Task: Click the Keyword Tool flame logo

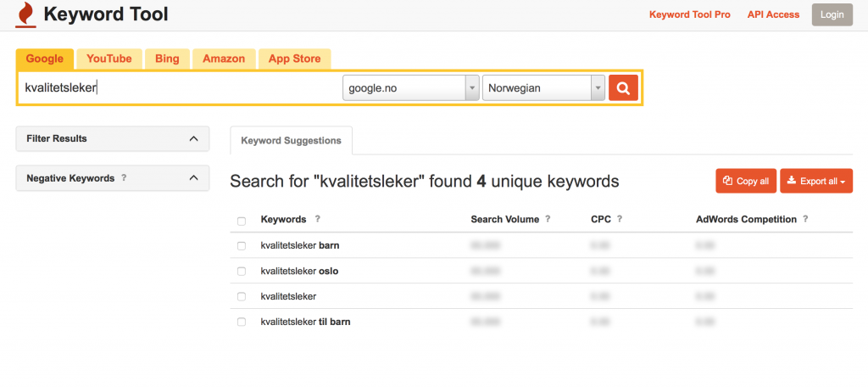Action: tap(25, 14)
